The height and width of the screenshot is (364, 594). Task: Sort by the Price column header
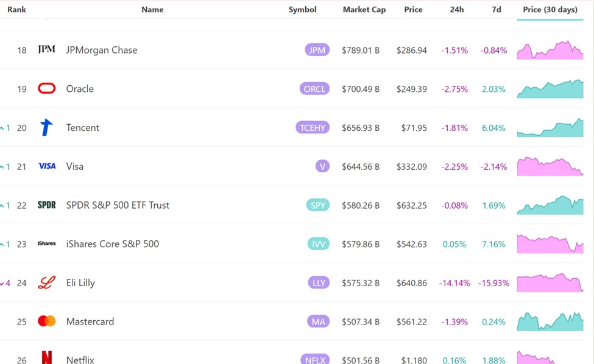coord(413,10)
